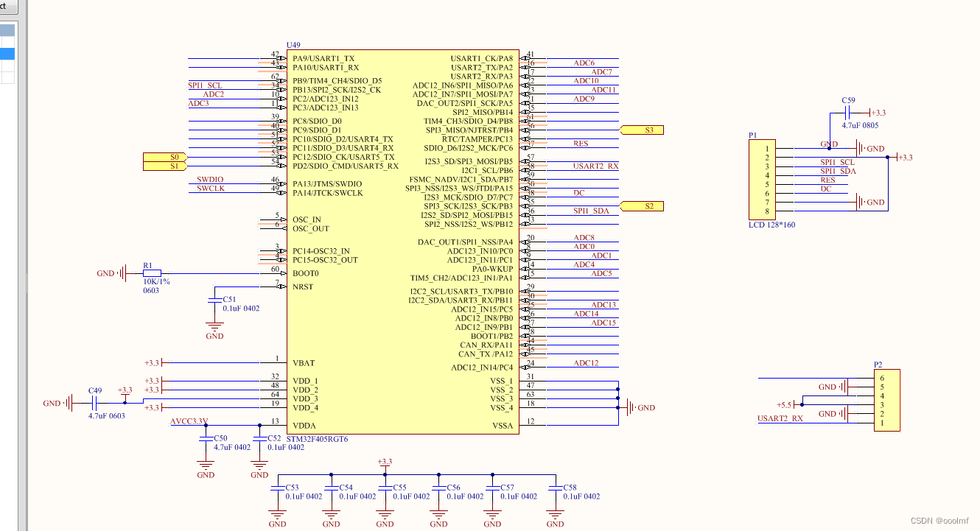The image size is (980, 531).
Task: Select capacitor C50 symbol
Action: 206,438
